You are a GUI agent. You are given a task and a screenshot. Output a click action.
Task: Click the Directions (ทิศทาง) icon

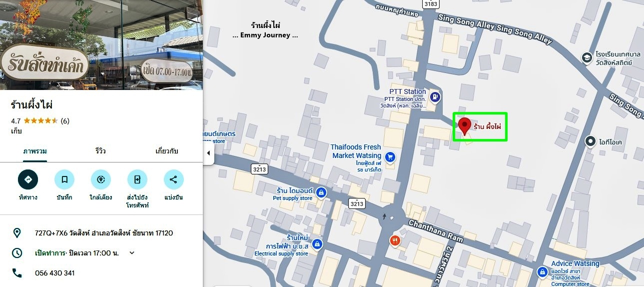tap(28, 179)
